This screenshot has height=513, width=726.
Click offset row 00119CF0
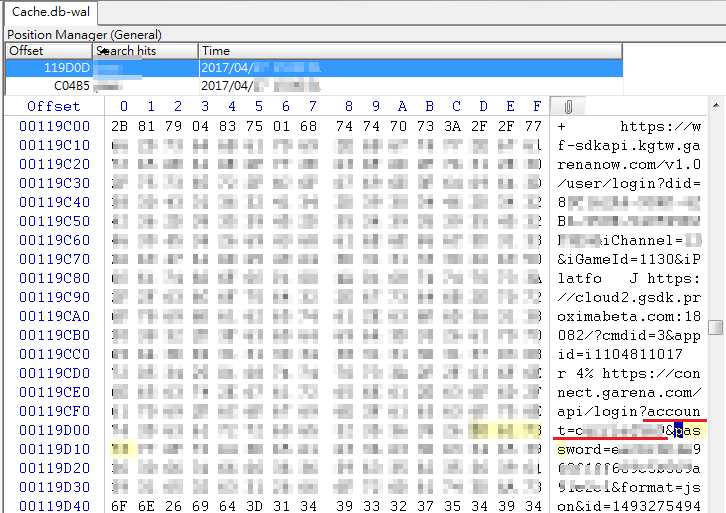[x=55, y=411]
